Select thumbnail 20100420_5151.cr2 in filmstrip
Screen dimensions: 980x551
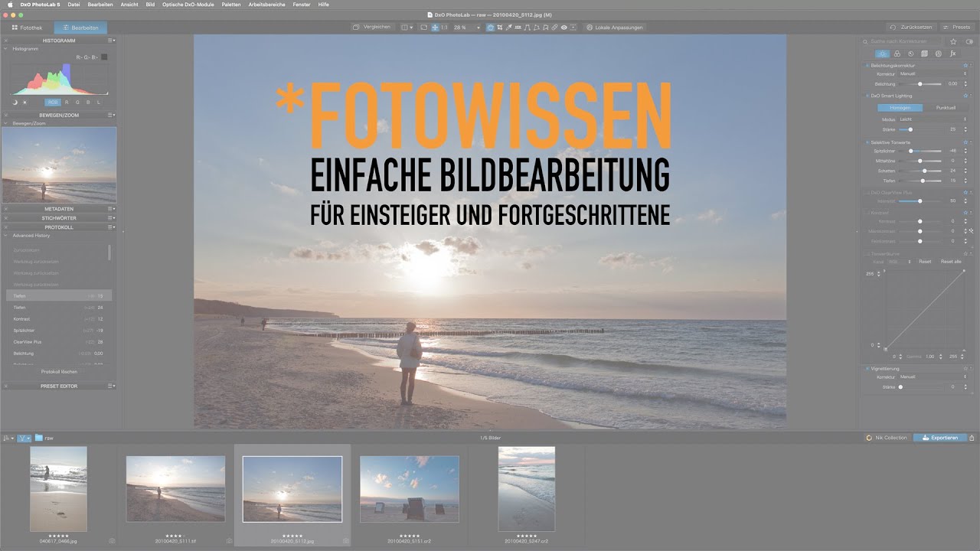pos(410,489)
